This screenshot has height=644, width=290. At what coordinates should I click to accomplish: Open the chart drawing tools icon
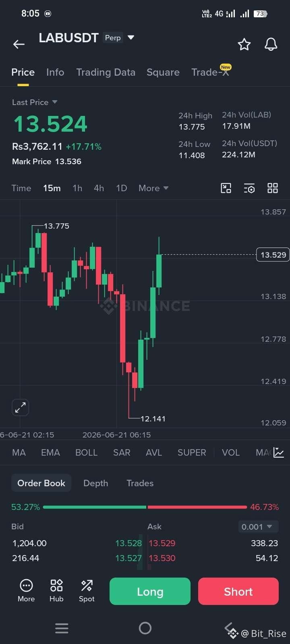pyautogui.click(x=226, y=188)
